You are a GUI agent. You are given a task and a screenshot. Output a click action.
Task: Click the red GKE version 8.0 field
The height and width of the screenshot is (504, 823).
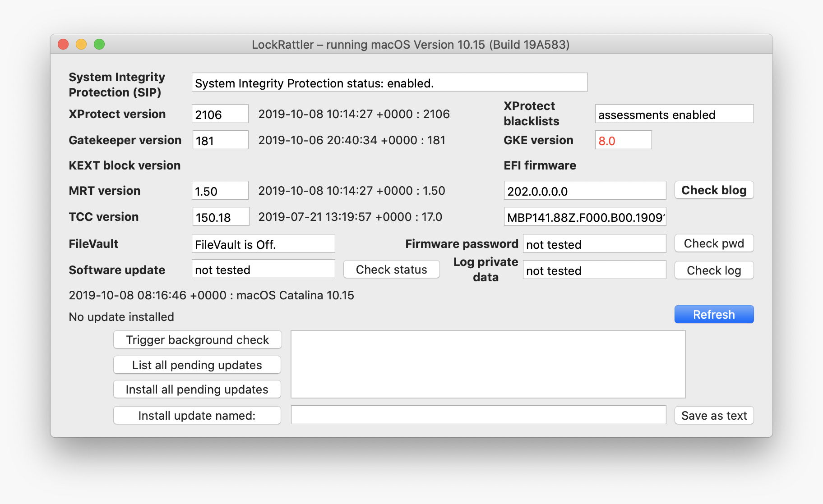(x=623, y=140)
